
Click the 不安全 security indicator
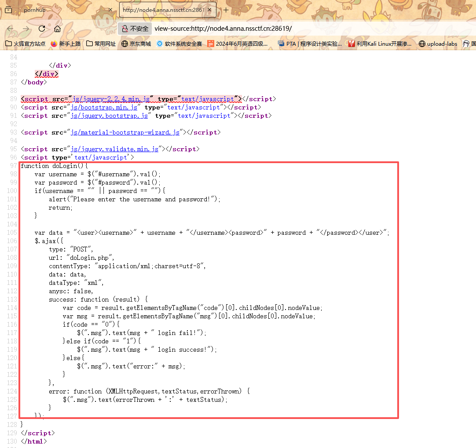tap(135, 29)
